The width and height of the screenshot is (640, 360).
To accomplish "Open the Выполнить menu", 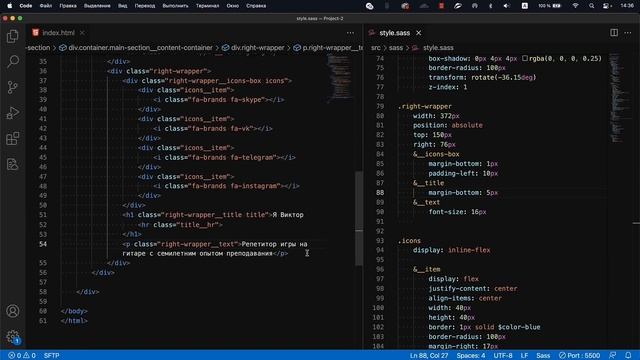I will point(176,6).
